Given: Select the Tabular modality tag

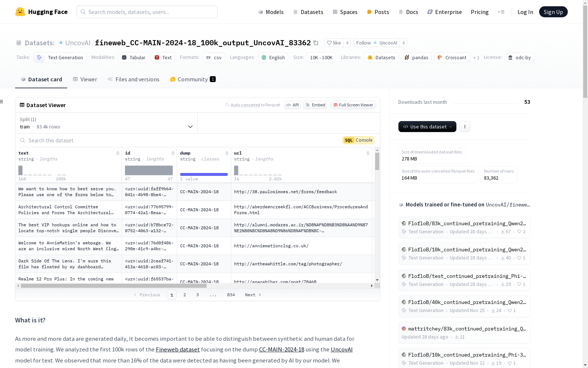Looking at the screenshot, I should (134, 57).
